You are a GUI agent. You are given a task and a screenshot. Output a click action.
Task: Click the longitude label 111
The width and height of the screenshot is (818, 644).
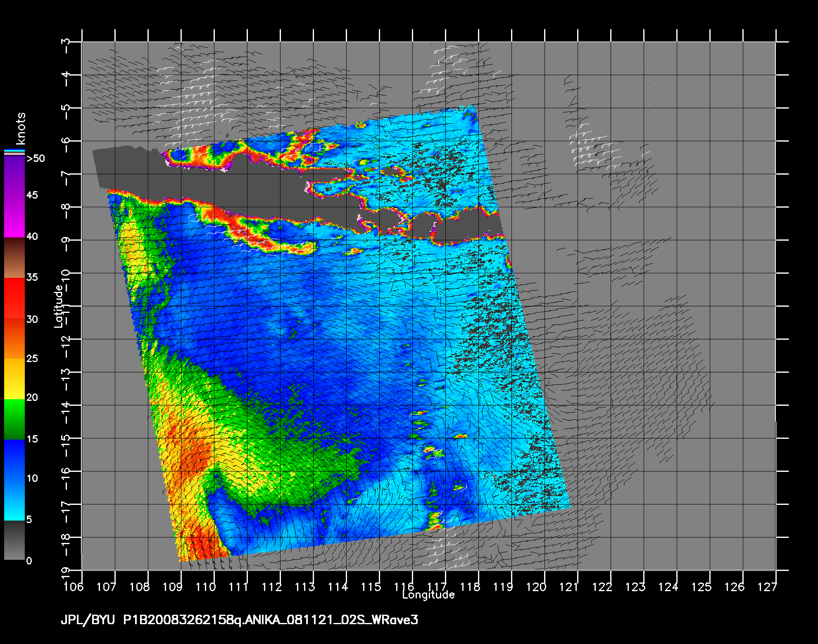click(239, 587)
